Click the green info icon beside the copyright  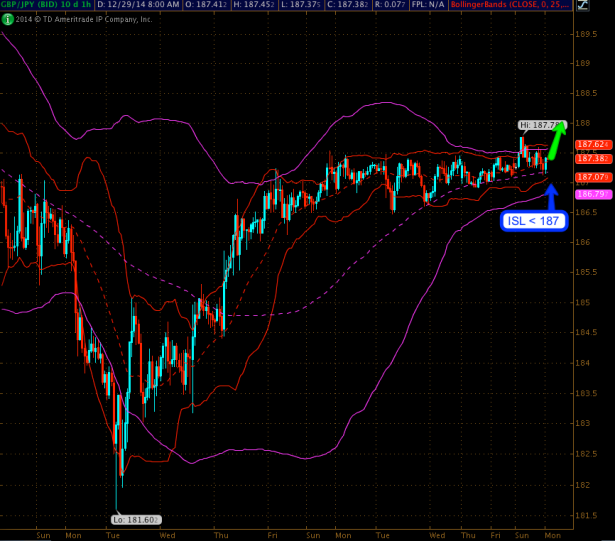click(x=6, y=18)
